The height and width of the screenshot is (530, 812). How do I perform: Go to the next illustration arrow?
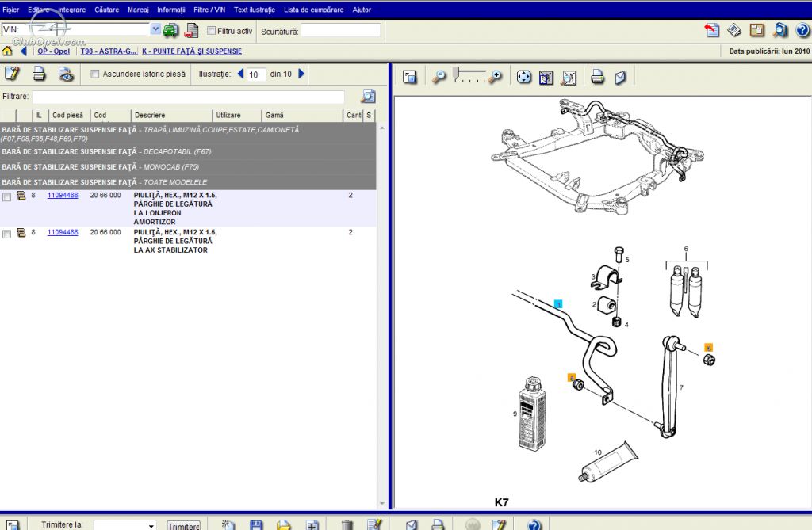click(x=301, y=74)
